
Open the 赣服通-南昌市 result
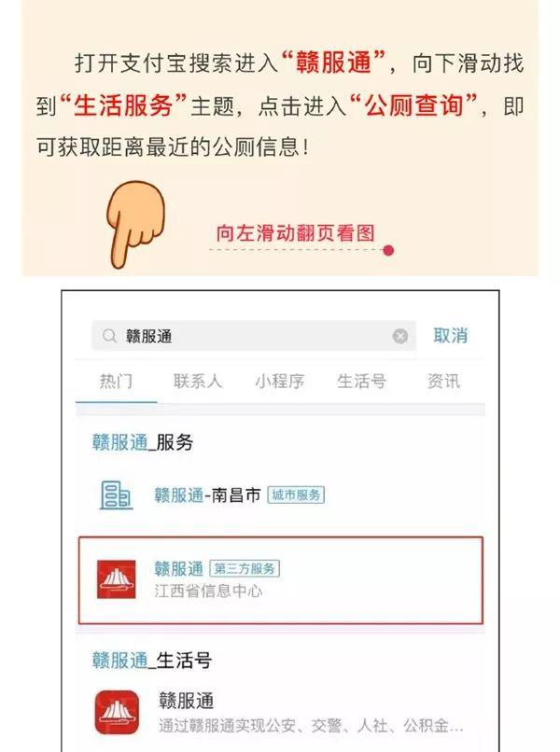(x=280, y=495)
